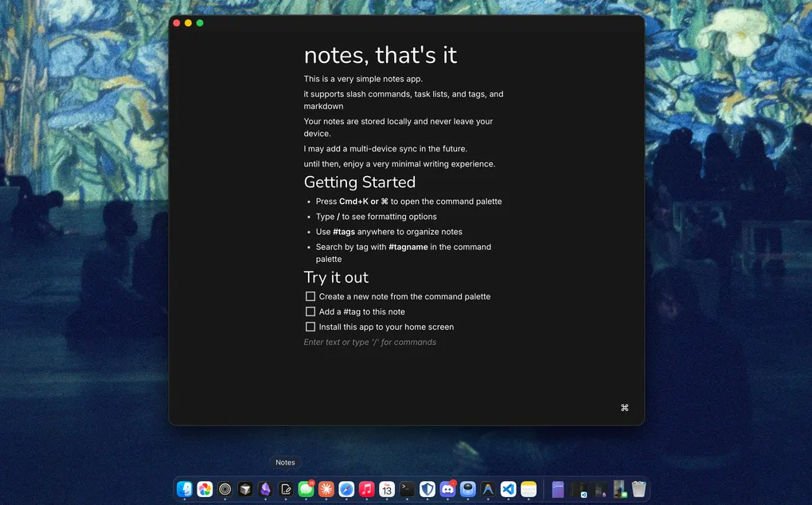812x505 pixels.
Task: Open Discord from the dock
Action: tap(448, 489)
